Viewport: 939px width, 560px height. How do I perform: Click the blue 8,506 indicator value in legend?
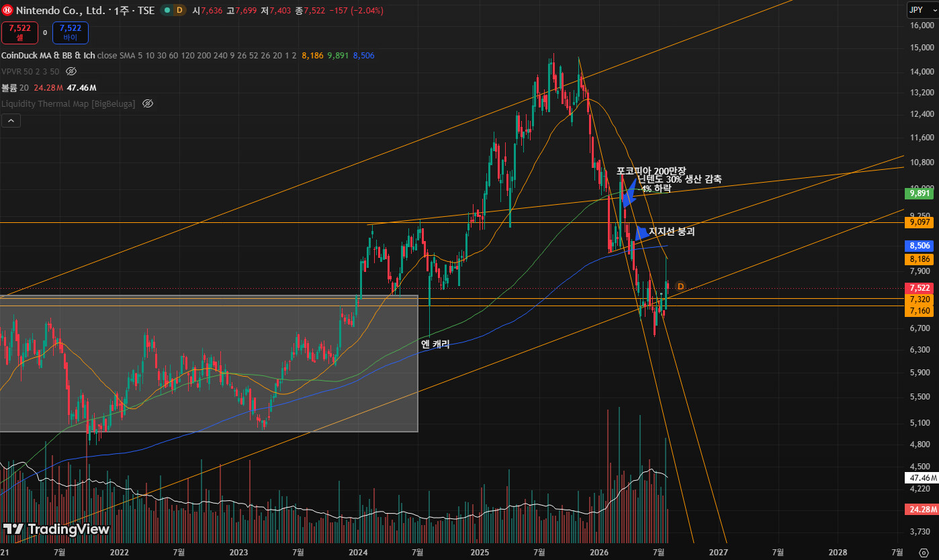pos(363,55)
